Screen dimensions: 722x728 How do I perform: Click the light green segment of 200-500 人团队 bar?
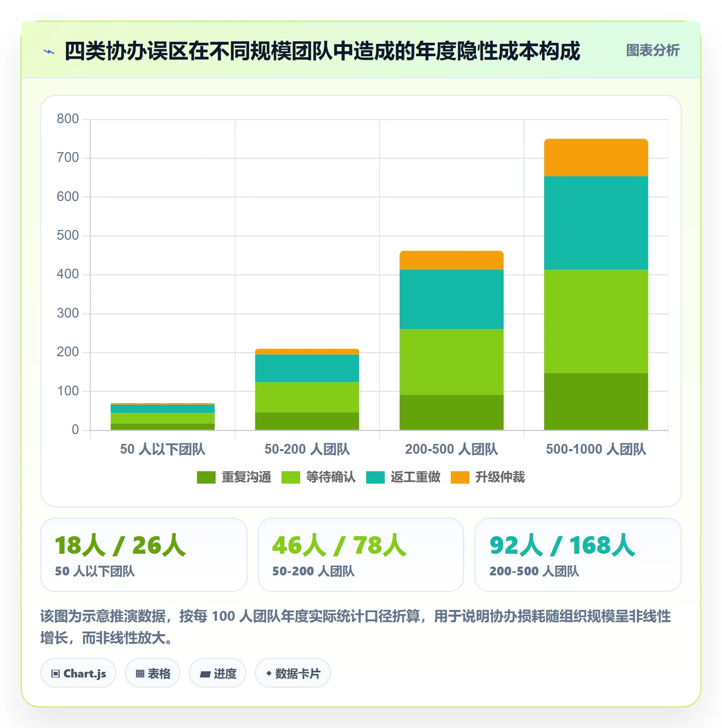click(452, 362)
